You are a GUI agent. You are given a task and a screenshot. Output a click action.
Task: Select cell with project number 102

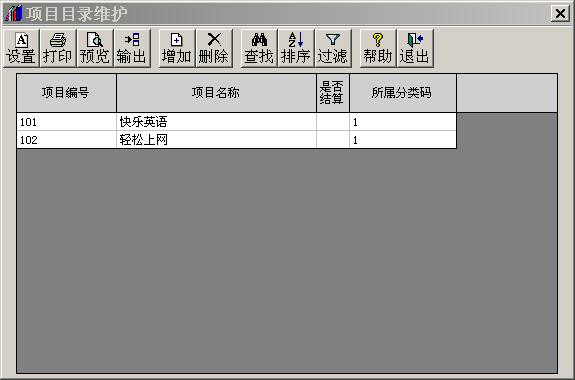click(x=66, y=139)
